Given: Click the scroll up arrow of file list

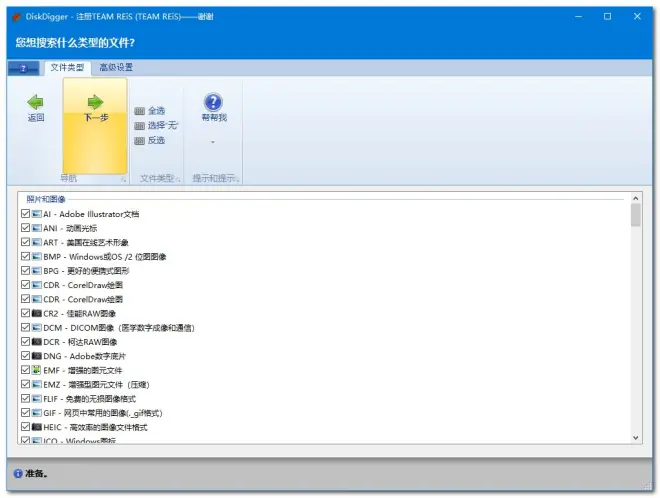Looking at the screenshot, I should pos(636,198).
